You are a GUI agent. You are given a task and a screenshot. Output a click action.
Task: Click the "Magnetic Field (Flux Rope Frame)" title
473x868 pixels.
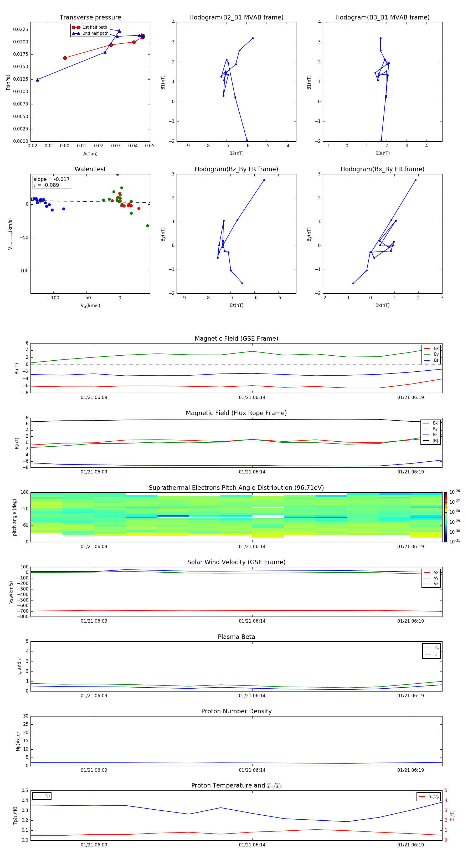click(x=236, y=413)
